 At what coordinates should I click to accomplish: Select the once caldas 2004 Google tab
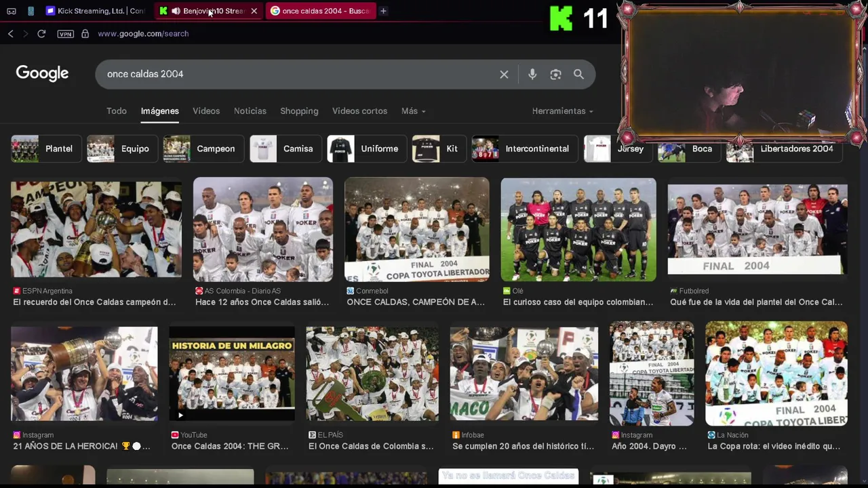320,11
